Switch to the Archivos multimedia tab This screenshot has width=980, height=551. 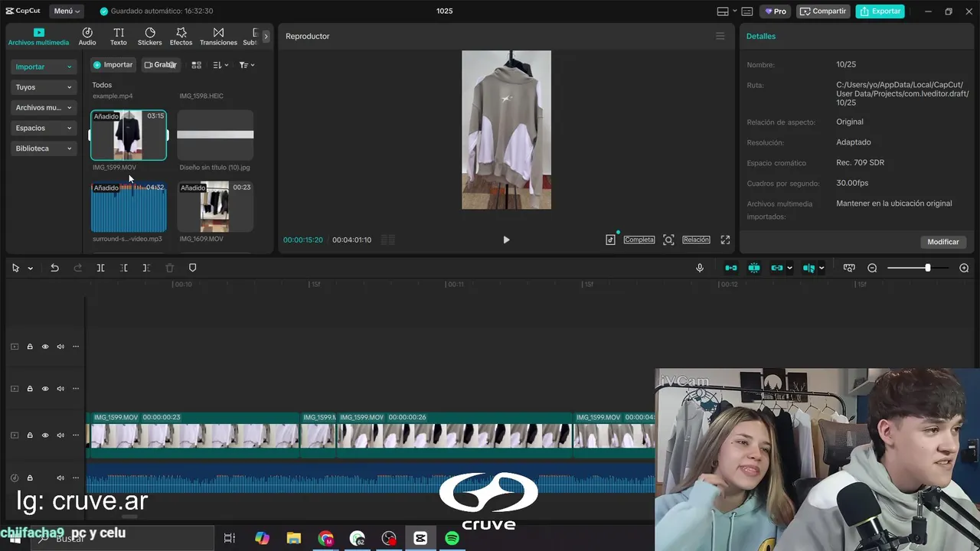(38, 37)
